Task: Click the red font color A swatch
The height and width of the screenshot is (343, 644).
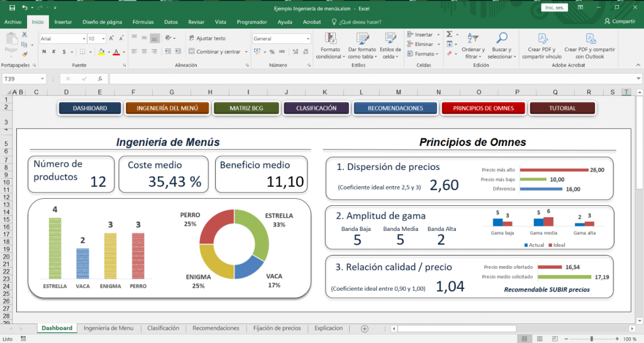Action: (116, 52)
